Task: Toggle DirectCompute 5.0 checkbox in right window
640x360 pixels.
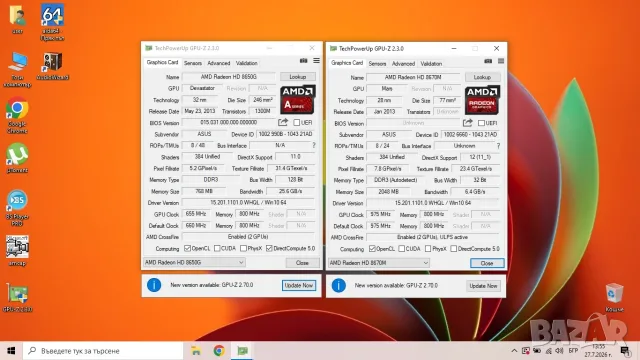Action: [x=453, y=249]
